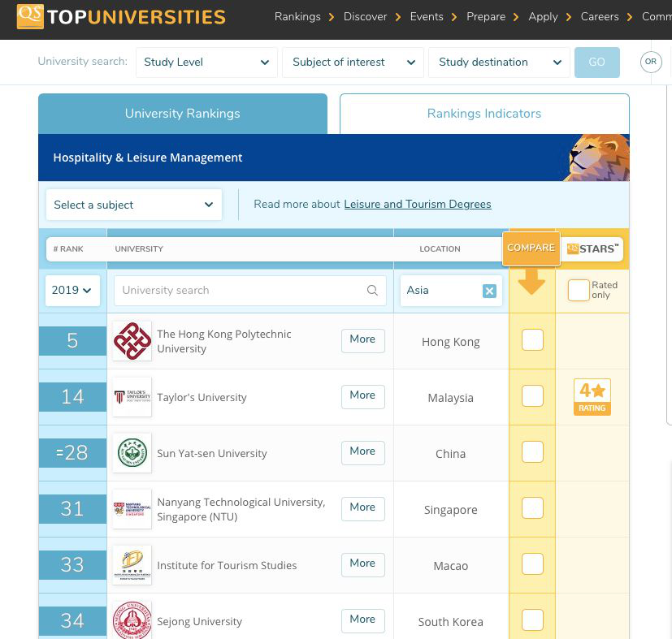Viewport: 672px width, 639px height.
Task: Open Leisure and Tourism Degrees link
Action: (x=418, y=205)
